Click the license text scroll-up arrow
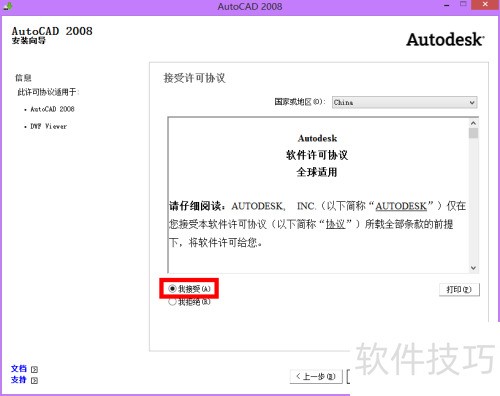Viewport: 500px width, 396px height. coord(473,123)
